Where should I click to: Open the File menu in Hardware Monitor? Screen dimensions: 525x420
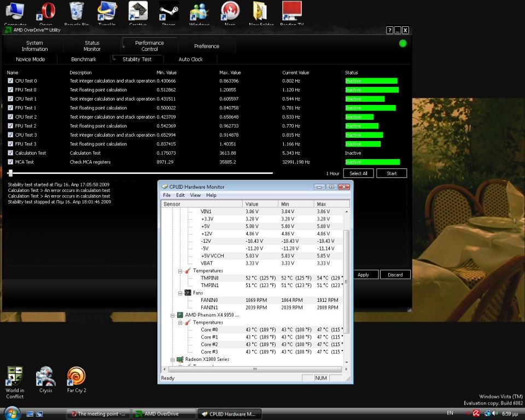(x=166, y=195)
